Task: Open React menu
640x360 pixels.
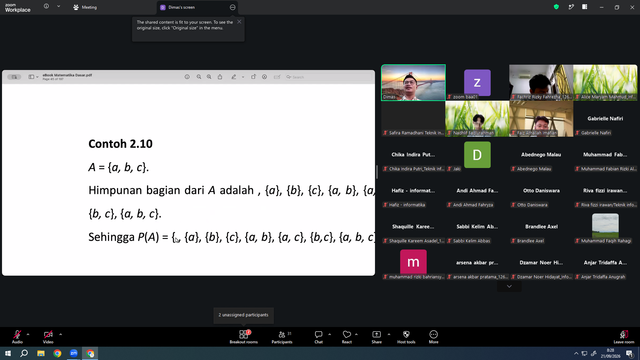Action: point(347,337)
